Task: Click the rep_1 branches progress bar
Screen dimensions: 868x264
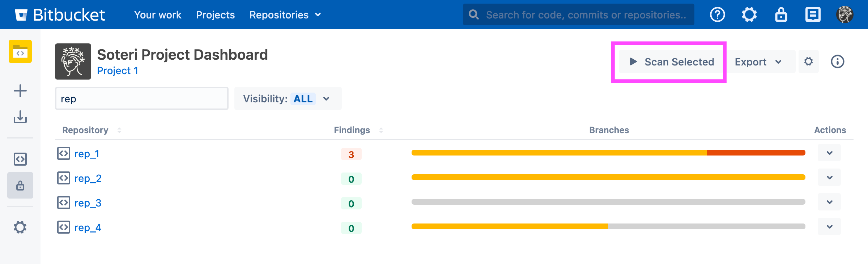Action: 608,153
